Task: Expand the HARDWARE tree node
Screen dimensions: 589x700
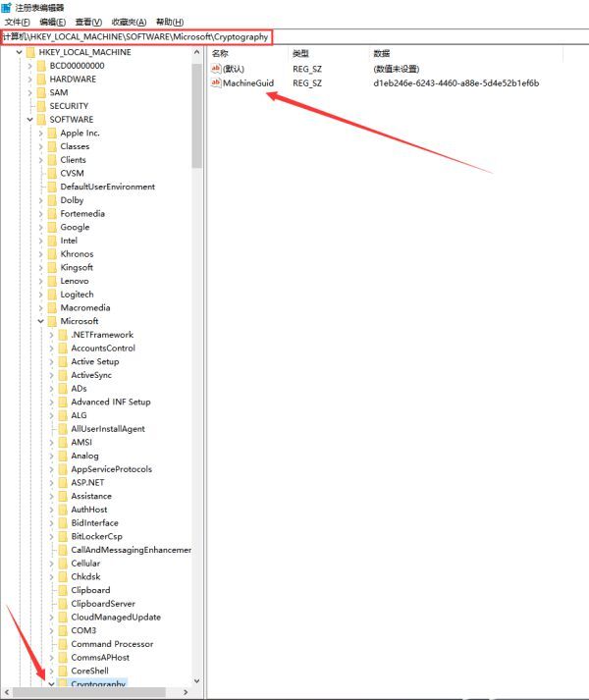Action: tap(29, 80)
